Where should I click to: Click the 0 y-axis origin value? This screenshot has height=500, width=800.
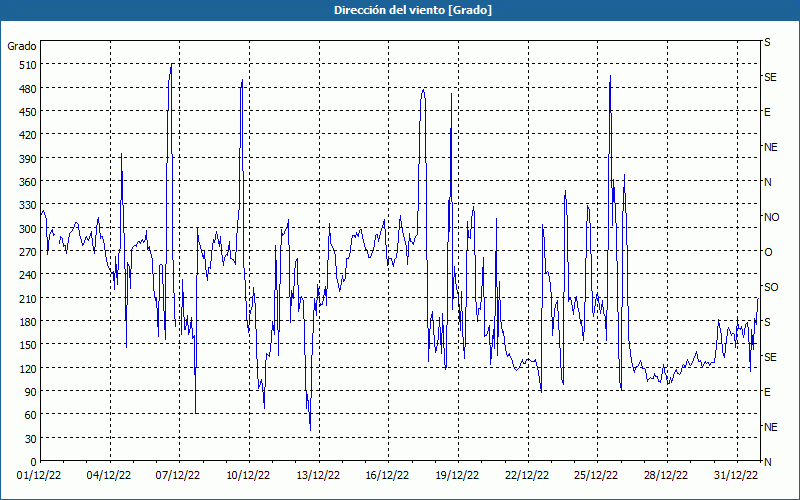[33, 462]
